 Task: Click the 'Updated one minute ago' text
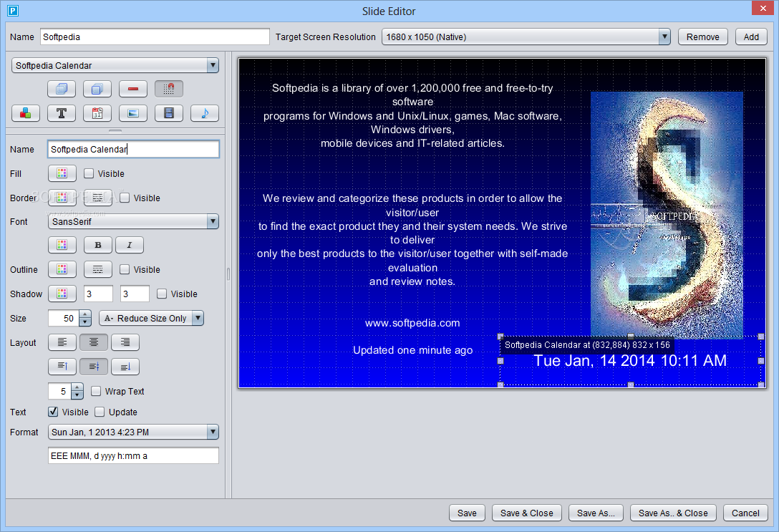tap(412, 350)
